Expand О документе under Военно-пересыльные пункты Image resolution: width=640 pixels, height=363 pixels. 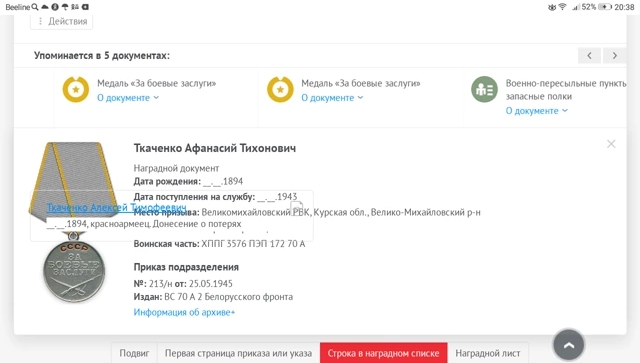point(536,111)
